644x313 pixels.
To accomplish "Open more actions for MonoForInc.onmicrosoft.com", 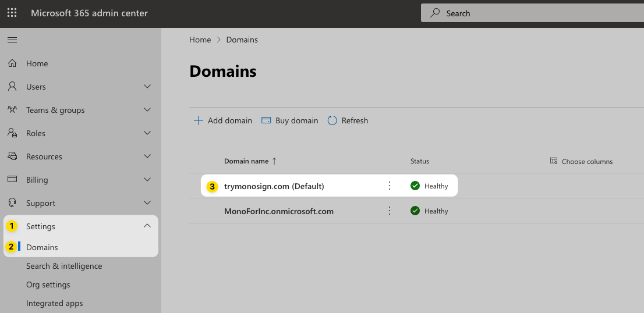I will pos(390,211).
